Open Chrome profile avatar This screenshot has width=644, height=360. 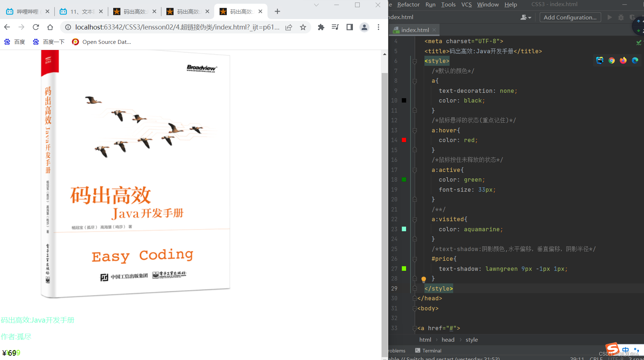tap(364, 27)
